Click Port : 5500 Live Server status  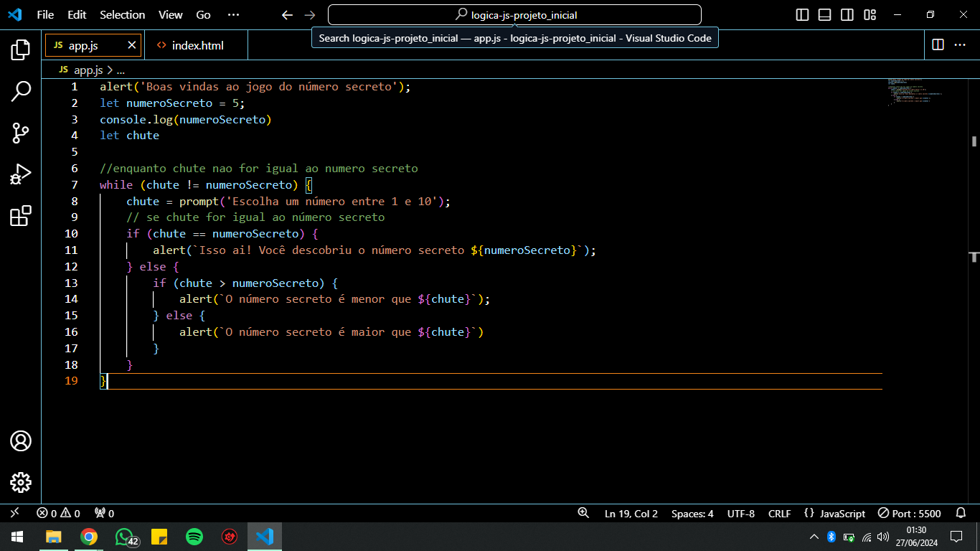click(910, 514)
